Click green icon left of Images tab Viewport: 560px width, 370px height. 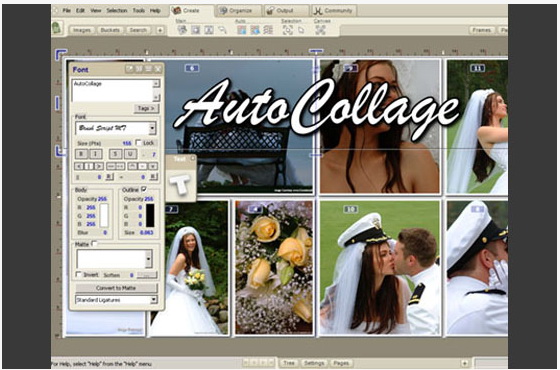(56, 28)
